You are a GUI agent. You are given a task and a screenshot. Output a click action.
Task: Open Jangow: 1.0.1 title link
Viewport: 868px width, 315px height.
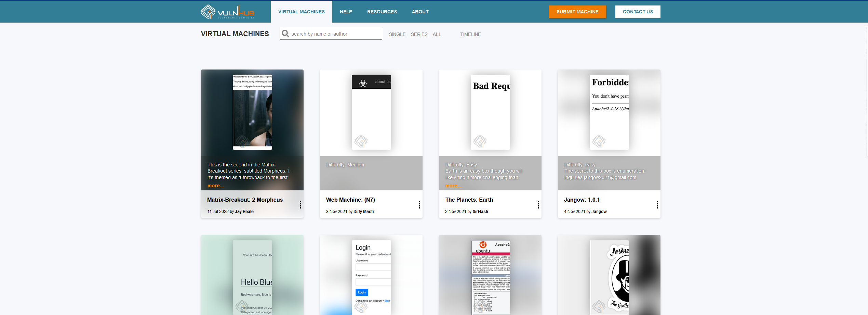[582, 200]
